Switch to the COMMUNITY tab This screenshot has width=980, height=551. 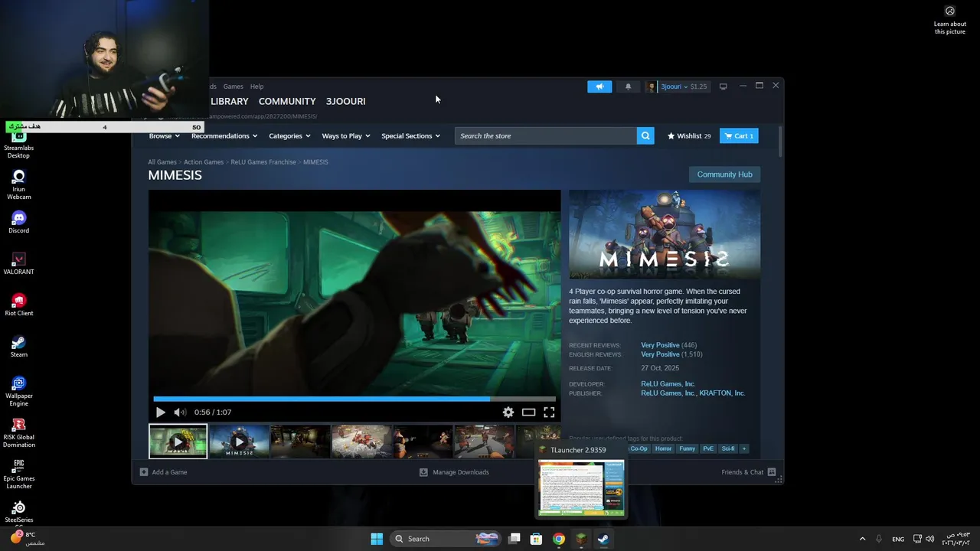[x=287, y=101]
